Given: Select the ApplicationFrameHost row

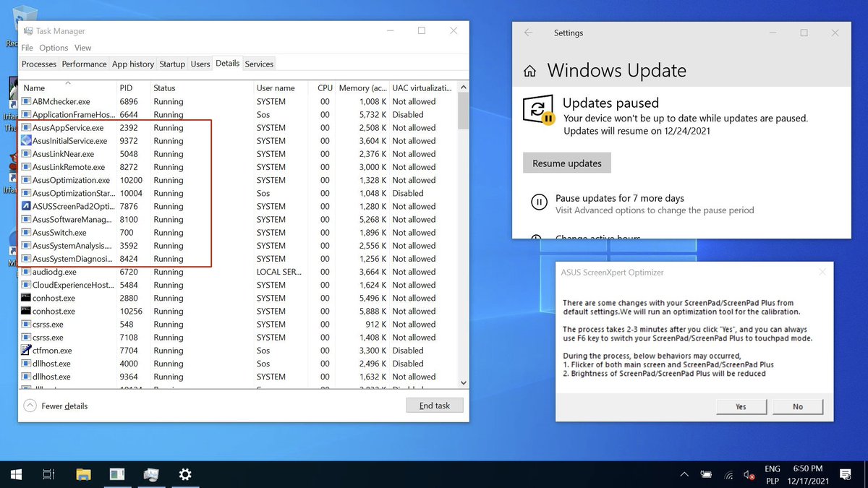Looking at the screenshot, I should click(x=238, y=115).
